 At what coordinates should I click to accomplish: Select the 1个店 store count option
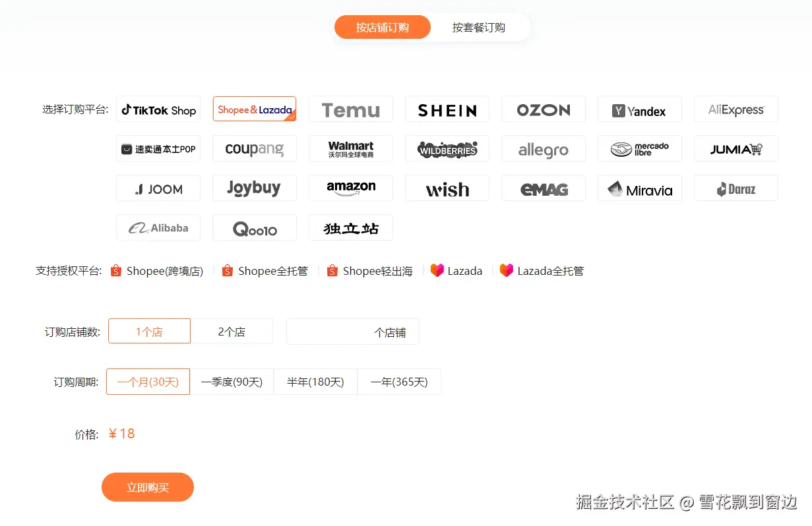(x=149, y=332)
